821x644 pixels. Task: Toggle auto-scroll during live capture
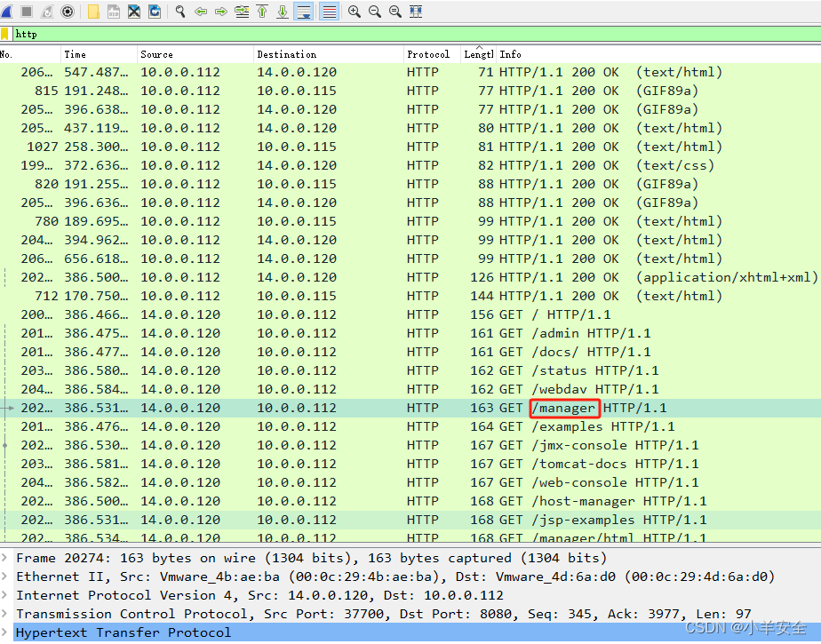point(302,11)
